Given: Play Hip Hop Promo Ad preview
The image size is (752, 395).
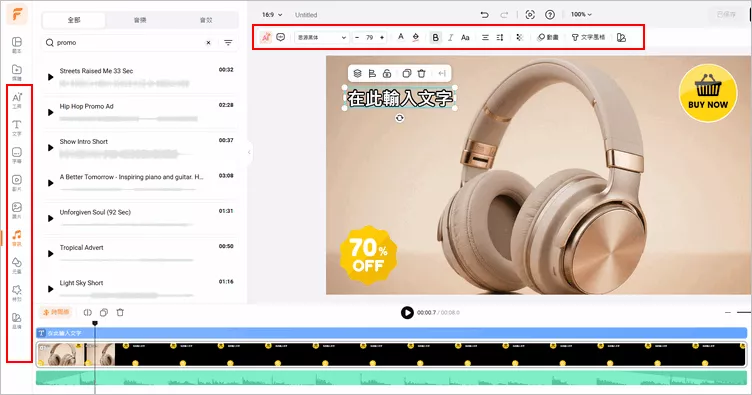Looking at the screenshot, I should (x=50, y=113).
